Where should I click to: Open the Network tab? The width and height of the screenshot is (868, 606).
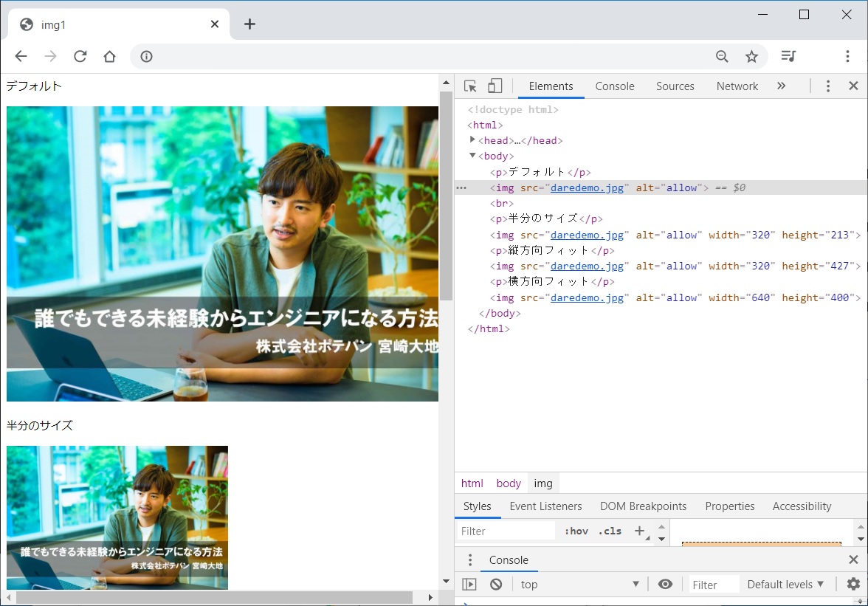(x=737, y=86)
